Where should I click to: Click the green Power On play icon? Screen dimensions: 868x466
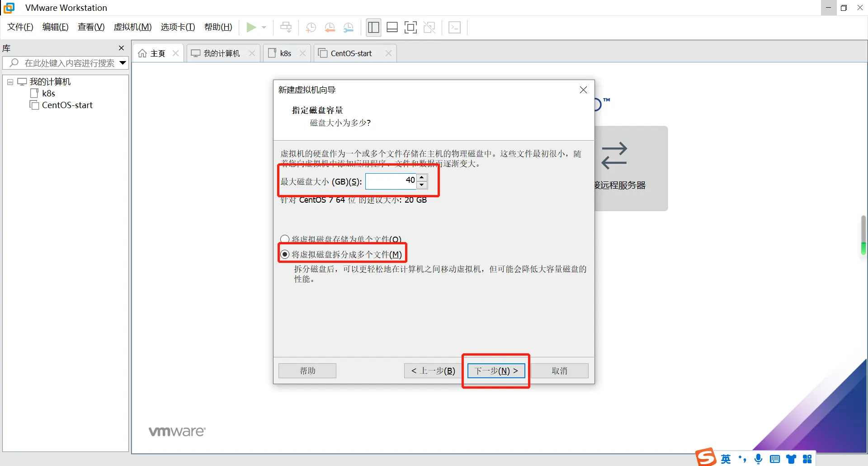(x=251, y=28)
